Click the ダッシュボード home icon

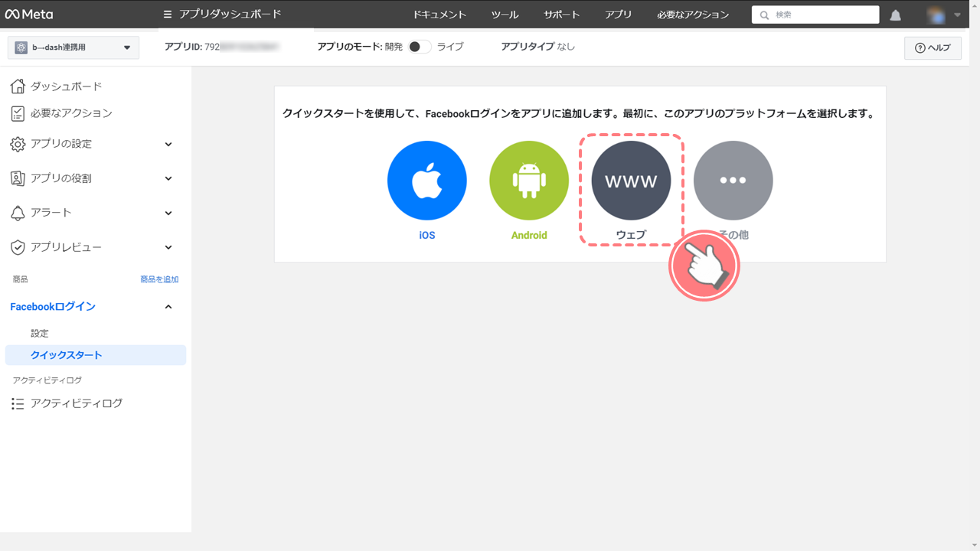[x=18, y=86]
